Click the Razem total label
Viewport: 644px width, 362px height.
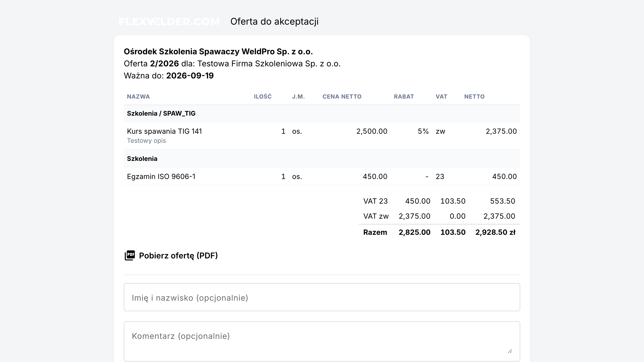pyautogui.click(x=375, y=232)
